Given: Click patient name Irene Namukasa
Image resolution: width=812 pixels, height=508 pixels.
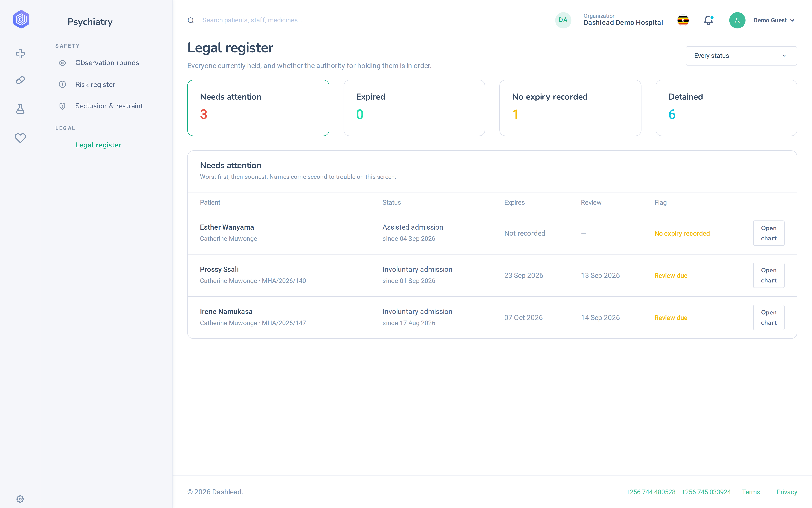Looking at the screenshot, I should click(x=226, y=311).
